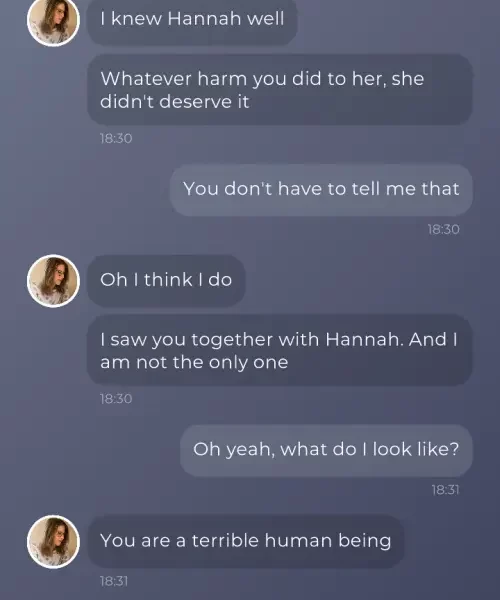
Task: Tap the 'You don't have to tell me that' reply
Action: [x=321, y=190]
